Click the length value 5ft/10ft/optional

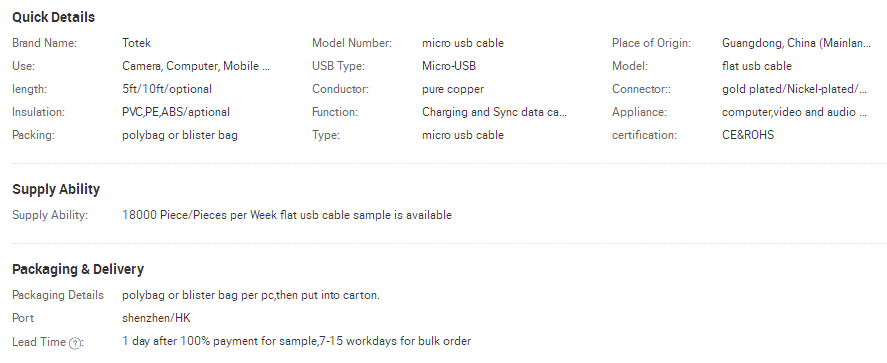(x=167, y=89)
